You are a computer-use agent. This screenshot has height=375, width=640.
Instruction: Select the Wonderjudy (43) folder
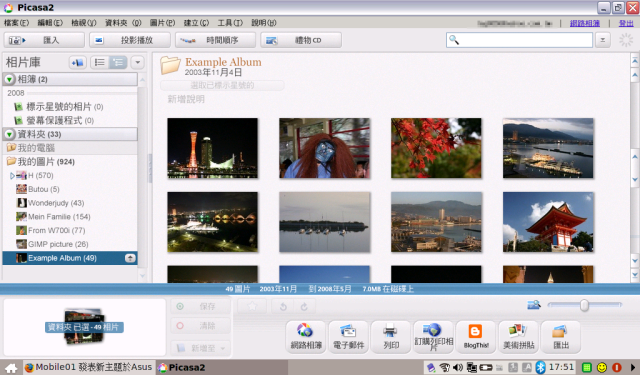50,203
